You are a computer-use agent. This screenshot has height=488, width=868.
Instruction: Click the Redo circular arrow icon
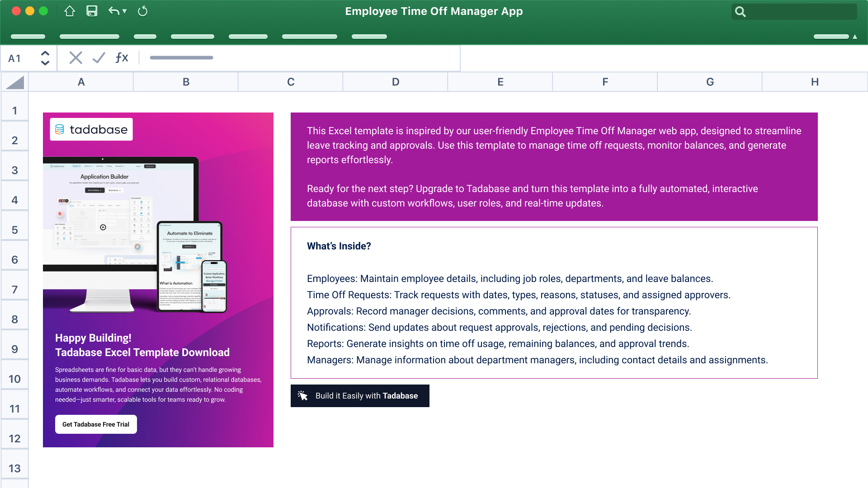pos(142,11)
